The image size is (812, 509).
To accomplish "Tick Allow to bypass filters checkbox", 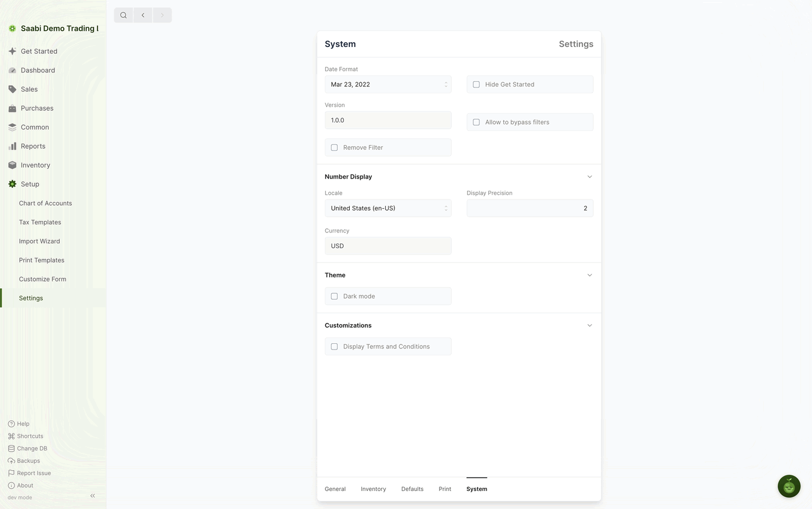I will click(476, 122).
